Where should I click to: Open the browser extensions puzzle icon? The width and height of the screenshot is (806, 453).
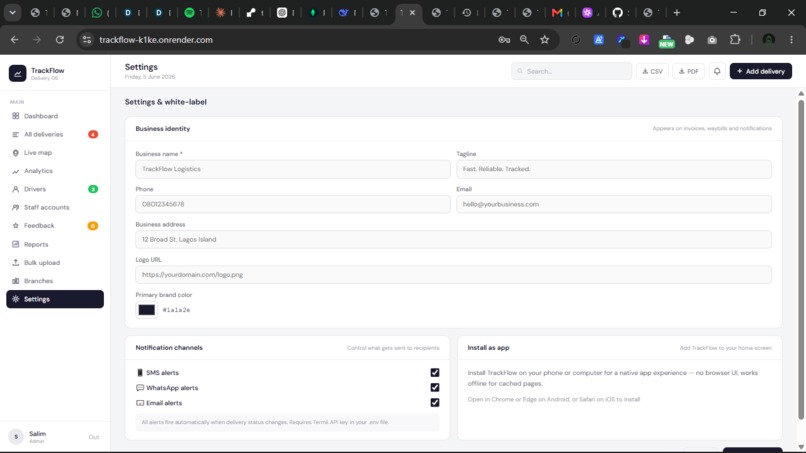(735, 40)
